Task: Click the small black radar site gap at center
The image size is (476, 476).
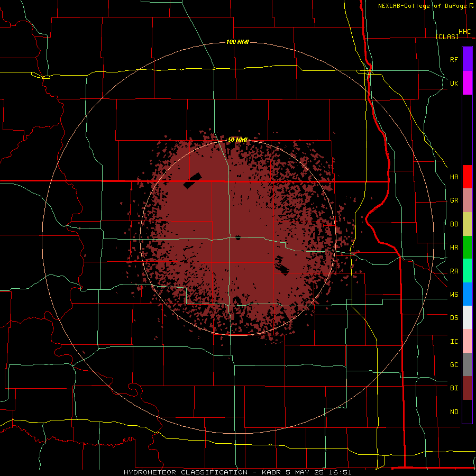Action: point(237,237)
